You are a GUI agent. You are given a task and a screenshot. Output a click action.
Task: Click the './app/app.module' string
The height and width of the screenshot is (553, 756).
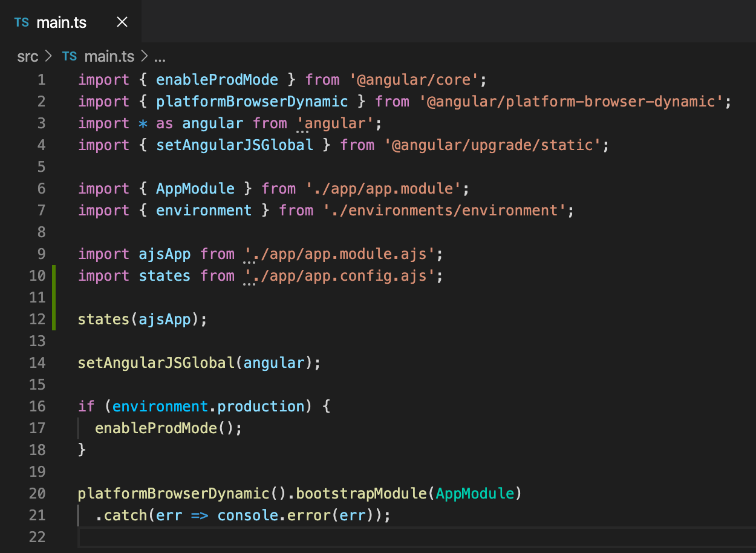383,189
